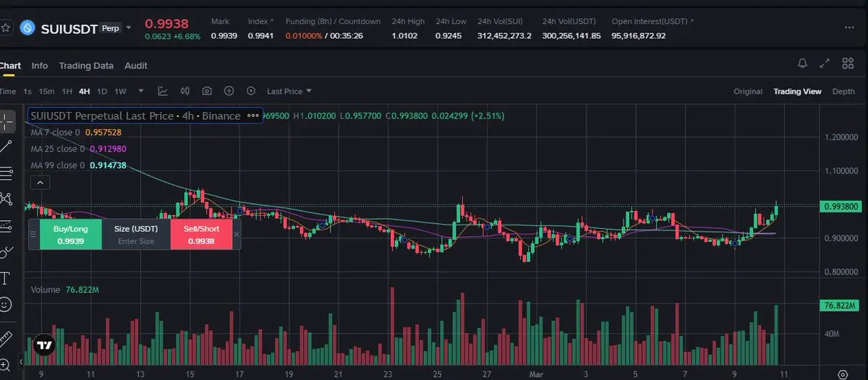Select the 1H time interval
Viewport: 868px width, 380px height.
click(67, 91)
